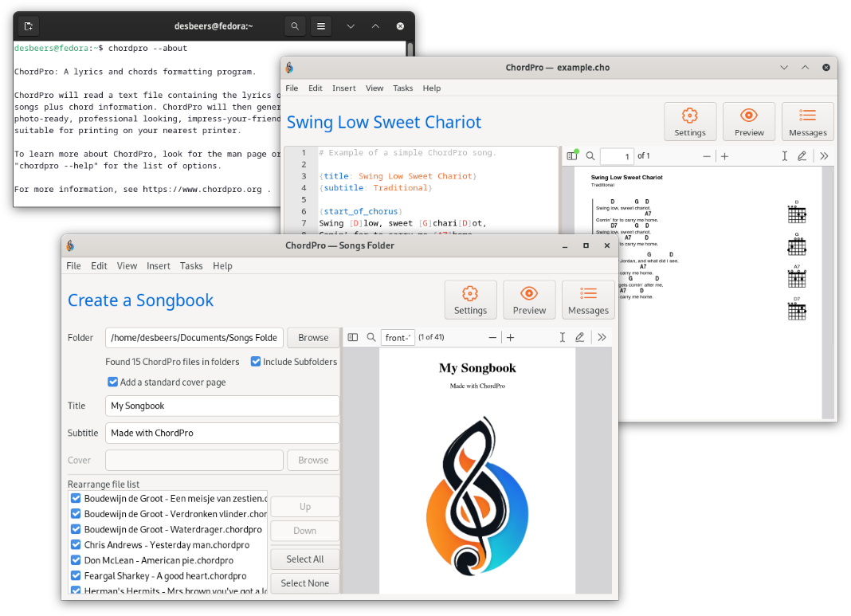Screen dimensions: 851x616
Task: Click the new tab icon in terminal header
Action: tap(29, 26)
